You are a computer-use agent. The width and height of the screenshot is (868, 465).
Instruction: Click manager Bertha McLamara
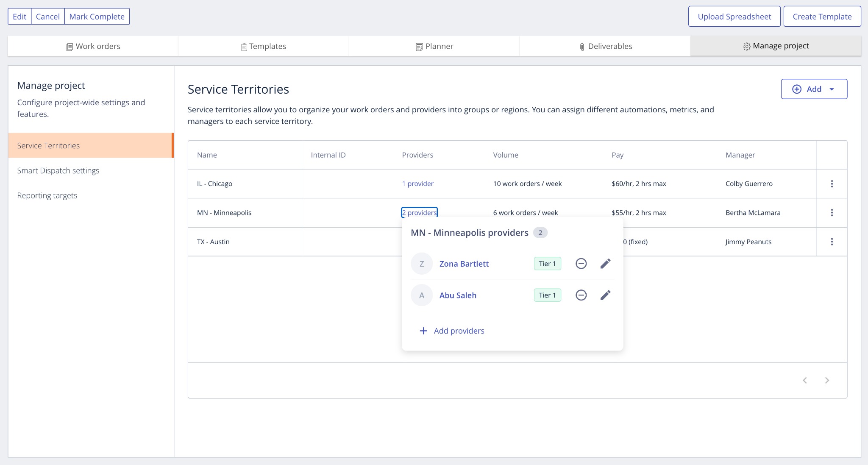[753, 212]
